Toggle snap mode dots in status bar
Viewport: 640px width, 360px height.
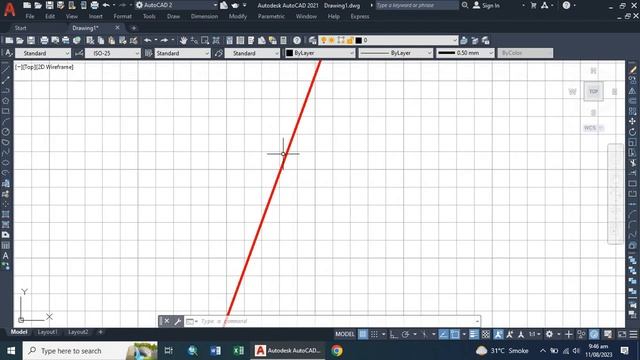tap(374, 334)
